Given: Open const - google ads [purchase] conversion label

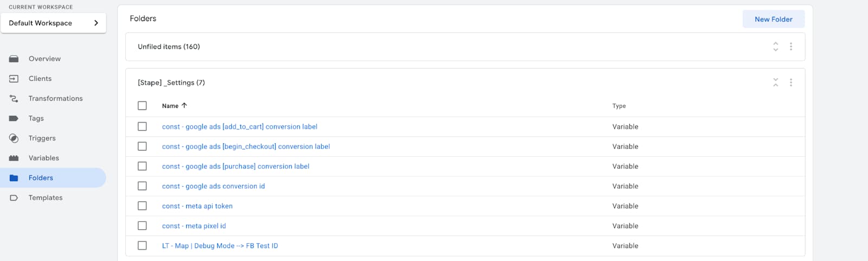Looking at the screenshot, I should pos(235,166).
